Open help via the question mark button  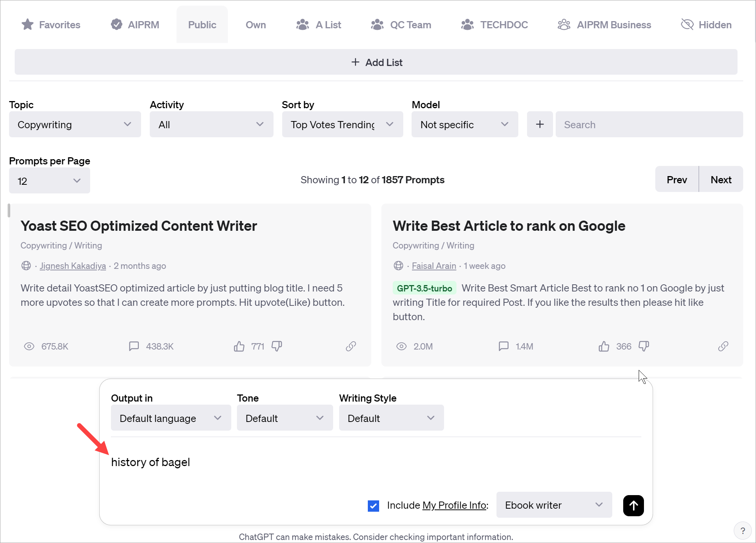click(743, 531)
